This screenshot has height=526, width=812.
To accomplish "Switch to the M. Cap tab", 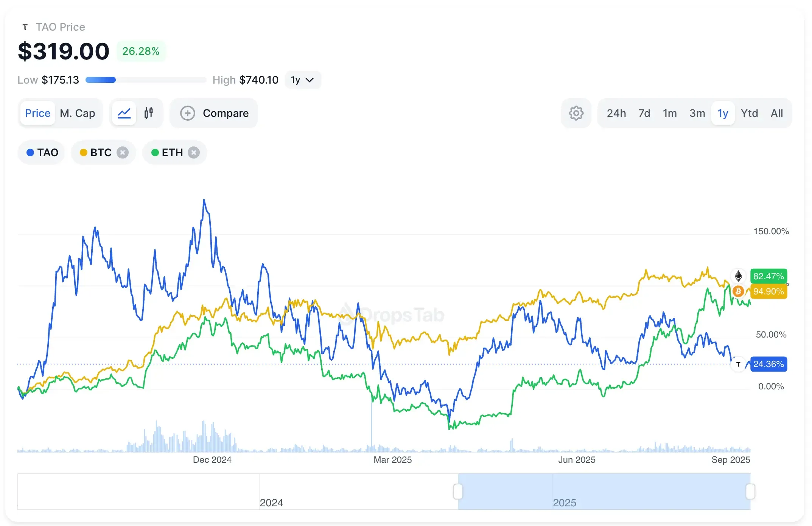I will [77, 113].
